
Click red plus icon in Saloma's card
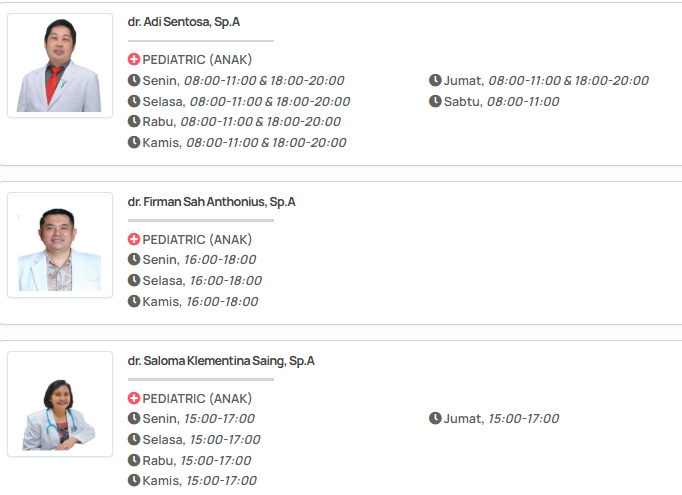[134, 399]
